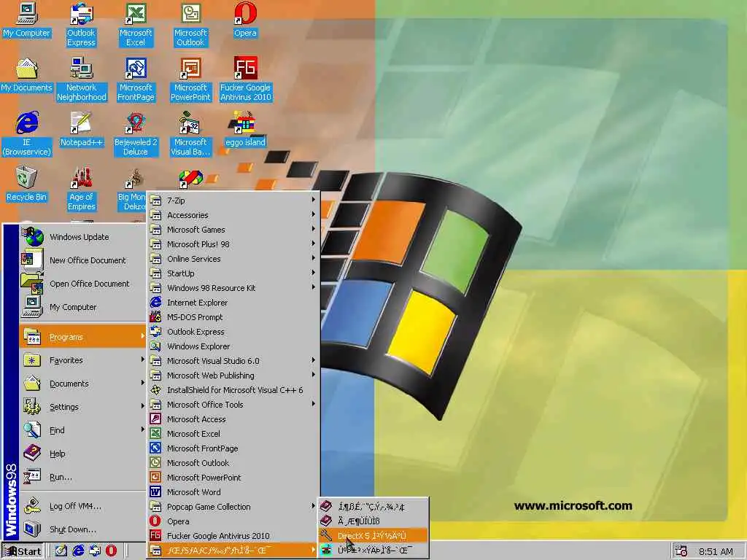747x560 pixels.
Task: Launch Age of Empires desktop shortcut
Action: click(x=82, y=189)
